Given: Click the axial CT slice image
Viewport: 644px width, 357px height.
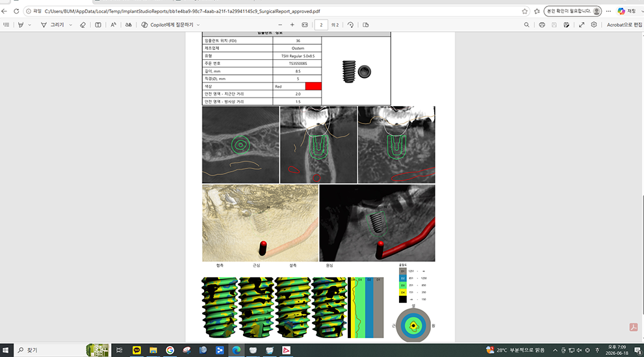Looking at the screenshot, I should point(240,144).
